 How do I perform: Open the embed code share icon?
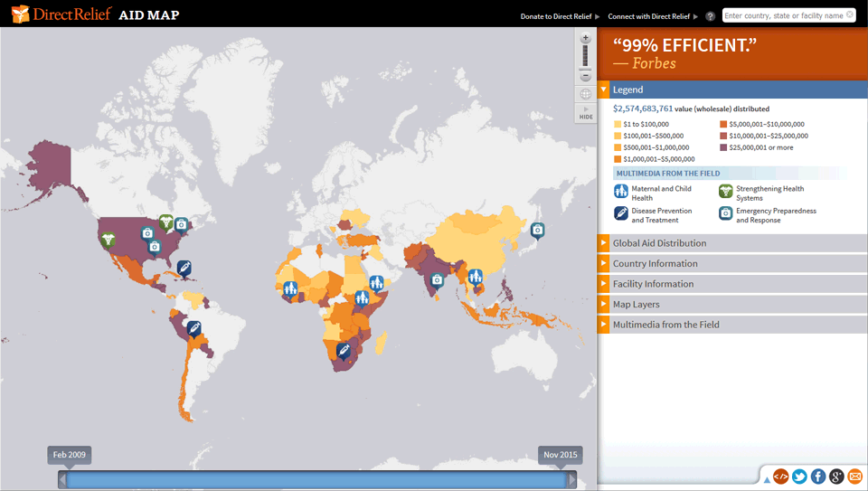[x=780, y=476]
